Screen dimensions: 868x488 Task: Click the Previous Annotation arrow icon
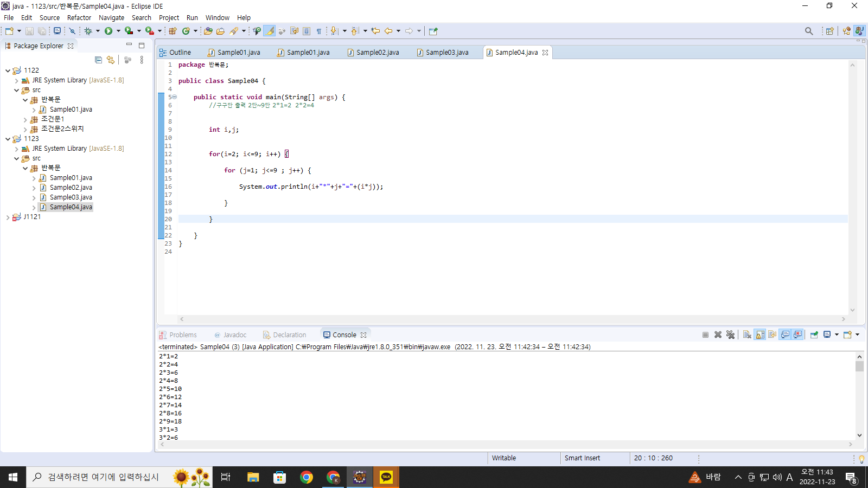355,31
